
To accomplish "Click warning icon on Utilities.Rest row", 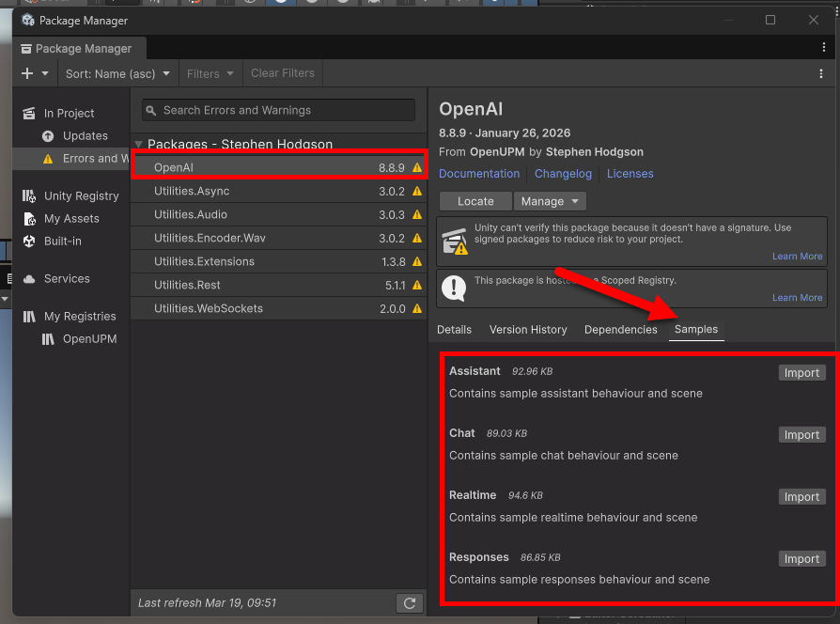I will 417,286.
